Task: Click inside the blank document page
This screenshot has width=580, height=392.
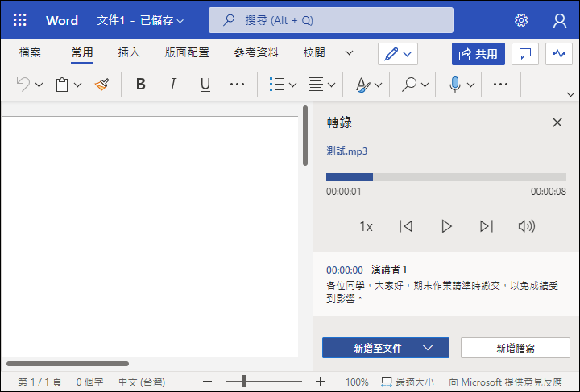Action: 150,237
